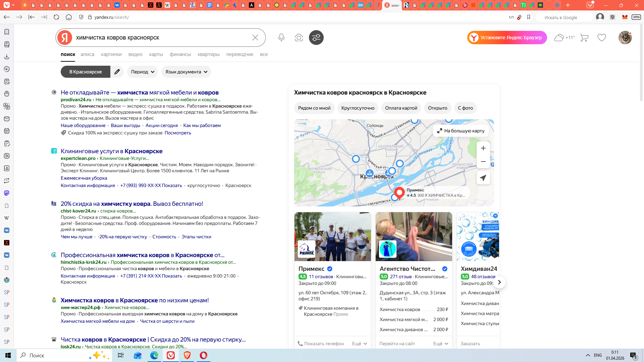Click the search query input field
The height and width of the screenshot is (362, 644).
[x=161, y=38]
